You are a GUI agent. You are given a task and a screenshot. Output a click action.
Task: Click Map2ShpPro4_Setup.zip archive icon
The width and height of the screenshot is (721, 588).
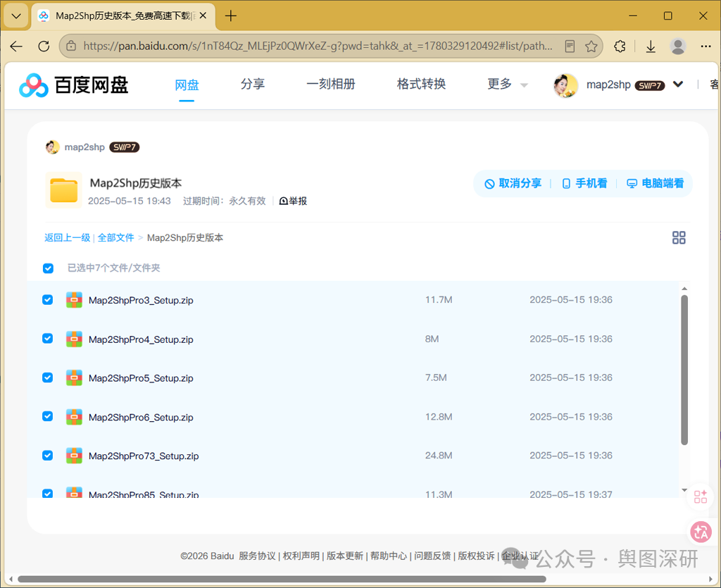[x=74, y=339]
